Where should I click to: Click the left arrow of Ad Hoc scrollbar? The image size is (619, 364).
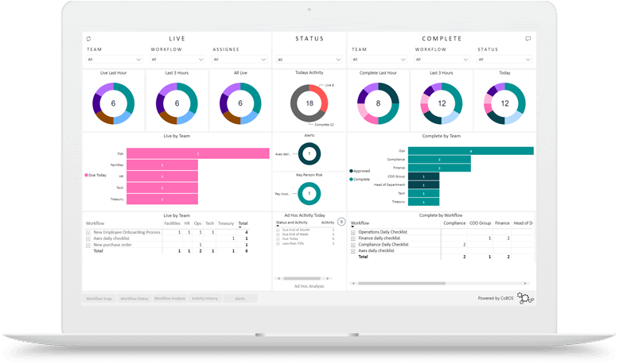tap(279, 278)
